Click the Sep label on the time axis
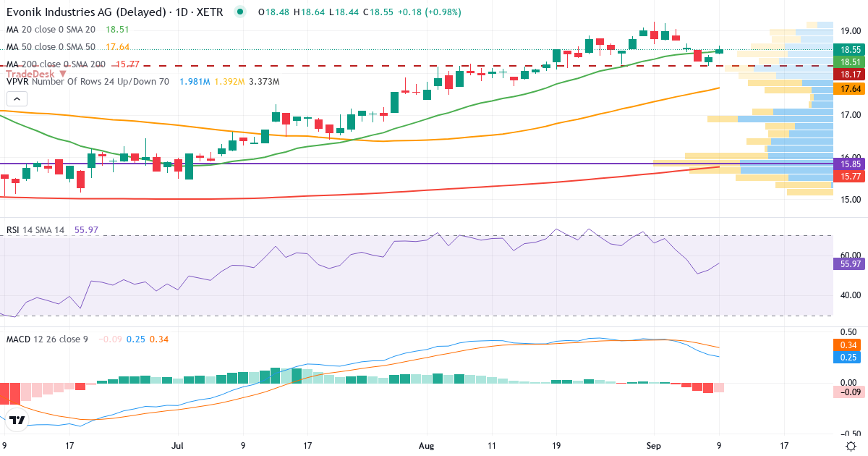Viewport: 868px width, 456px height. point(653,446)
